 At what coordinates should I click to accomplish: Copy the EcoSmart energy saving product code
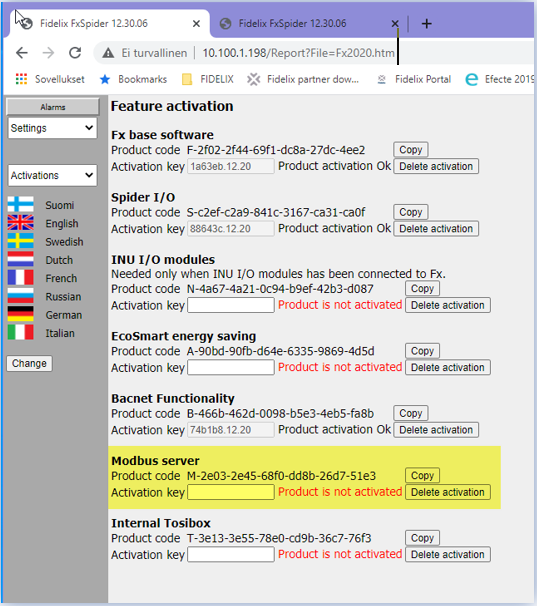422,351
